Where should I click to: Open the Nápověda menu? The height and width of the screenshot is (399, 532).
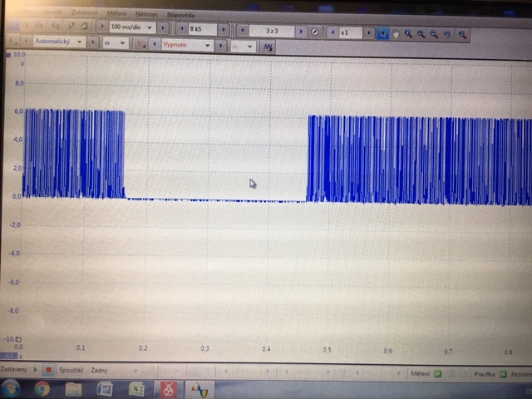182,15
